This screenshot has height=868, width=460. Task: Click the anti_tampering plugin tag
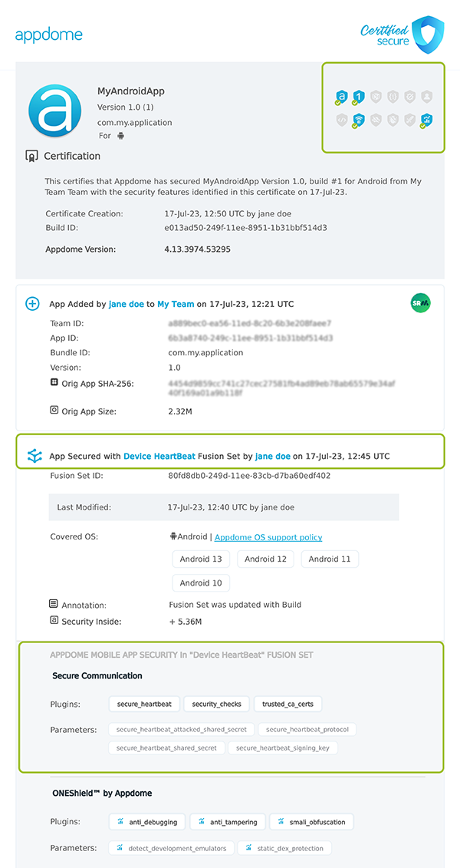(x=228, y=822)
